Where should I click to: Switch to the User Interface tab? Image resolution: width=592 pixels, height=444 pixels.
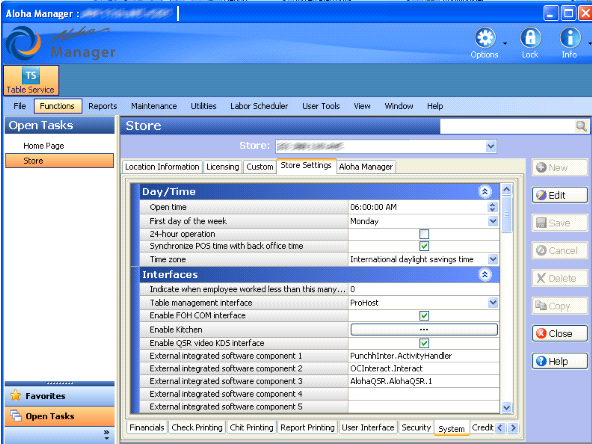click(368, 427)
